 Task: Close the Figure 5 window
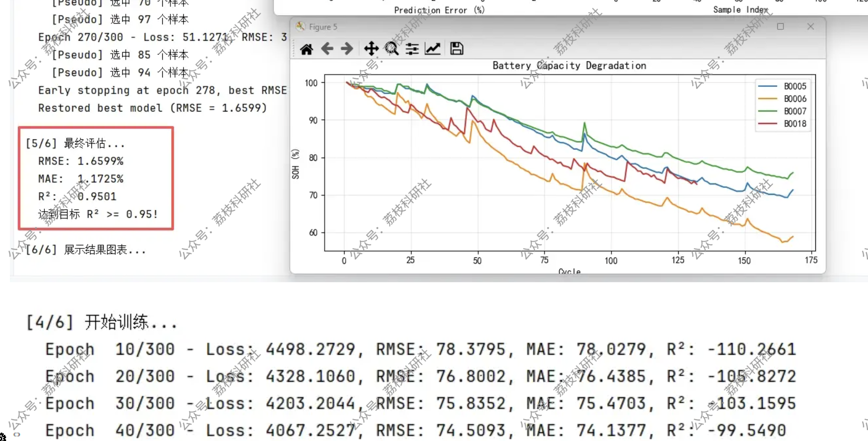pos(810,26)
